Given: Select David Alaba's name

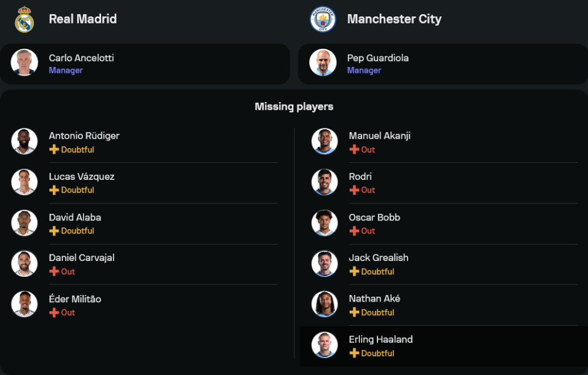Looking at the screenshot, I should tap(75, 217).
